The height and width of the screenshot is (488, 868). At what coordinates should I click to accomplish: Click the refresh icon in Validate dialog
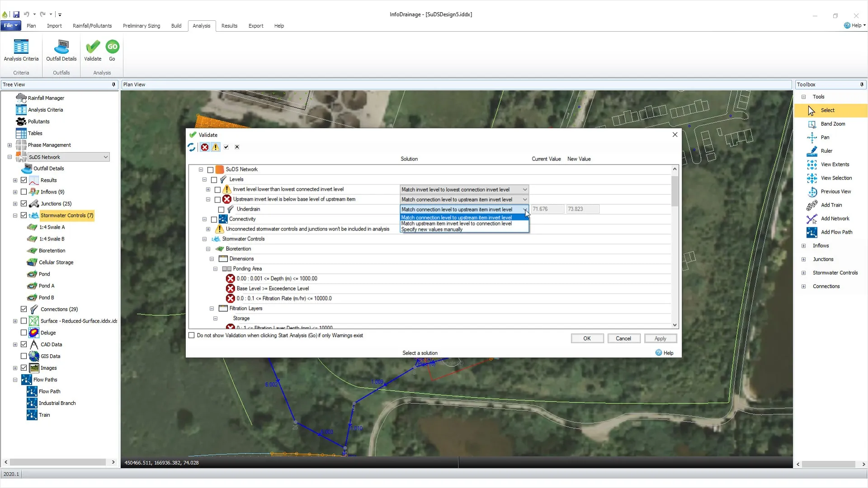192,147
